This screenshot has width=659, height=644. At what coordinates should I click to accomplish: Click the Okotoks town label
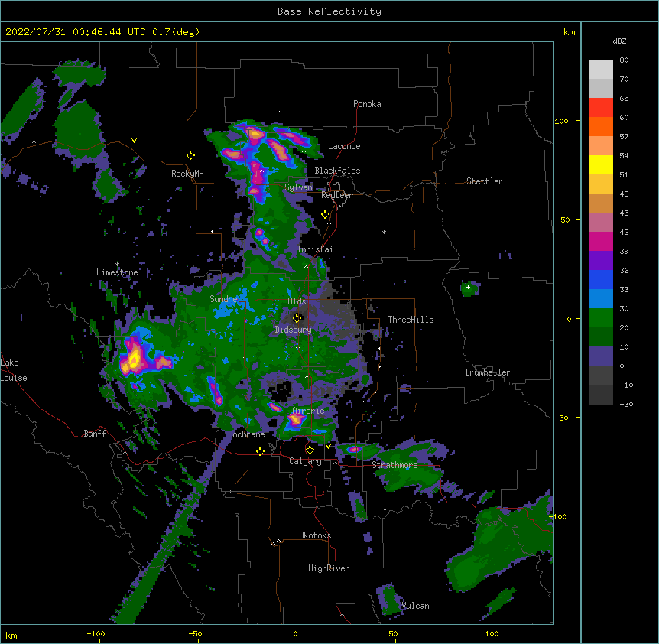315,535
